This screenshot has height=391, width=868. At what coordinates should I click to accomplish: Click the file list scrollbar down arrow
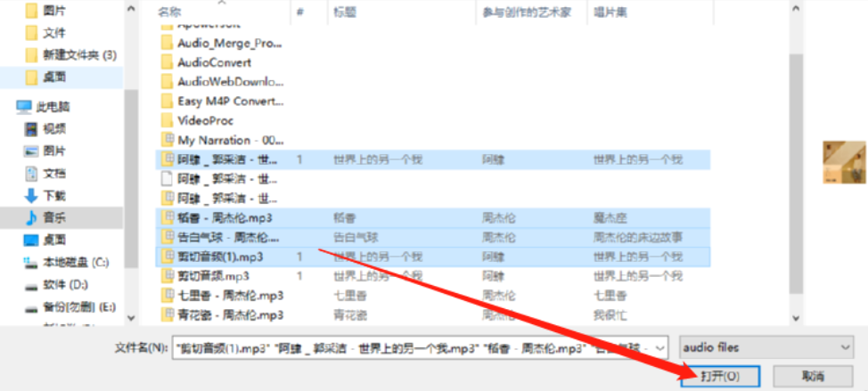click(796, 318)
